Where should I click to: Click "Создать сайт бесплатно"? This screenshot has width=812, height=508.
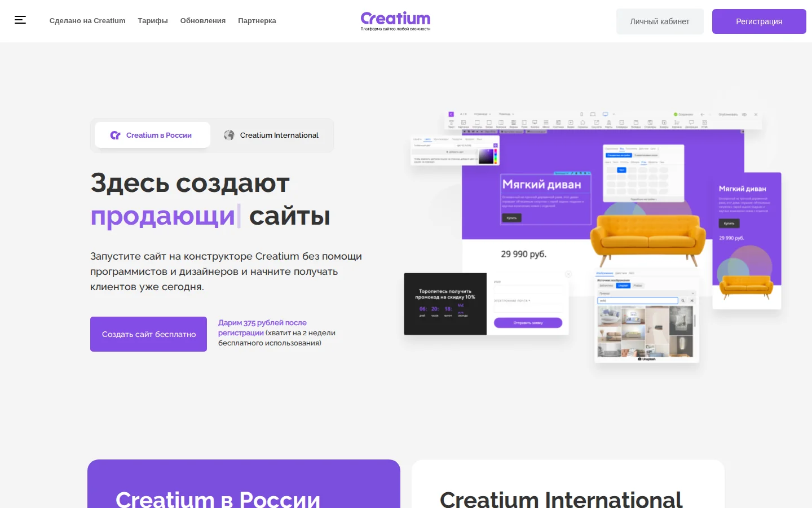149,334
